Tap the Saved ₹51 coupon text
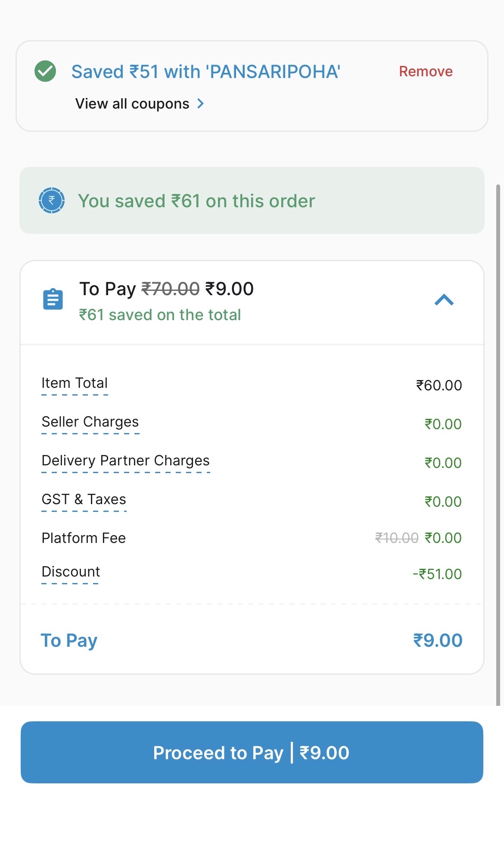 pos(206,72)
